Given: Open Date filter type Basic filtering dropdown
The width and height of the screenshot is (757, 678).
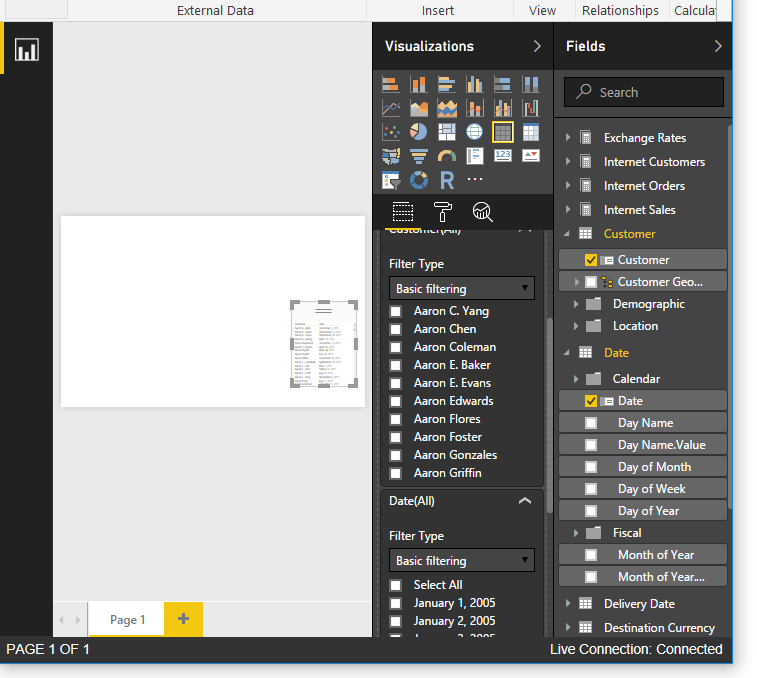Looking at the screenshot, I should 462,560.
